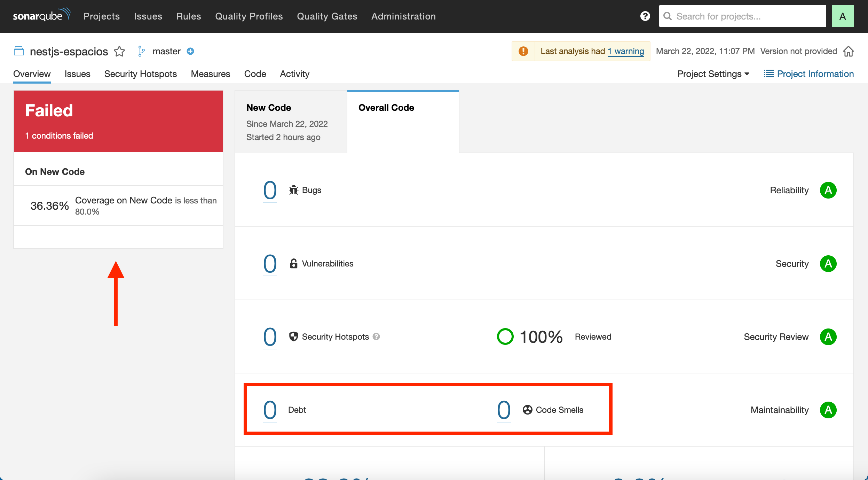Click the project icon beside nestjs-espacios
868x480 pixels.
pos(19,51)
